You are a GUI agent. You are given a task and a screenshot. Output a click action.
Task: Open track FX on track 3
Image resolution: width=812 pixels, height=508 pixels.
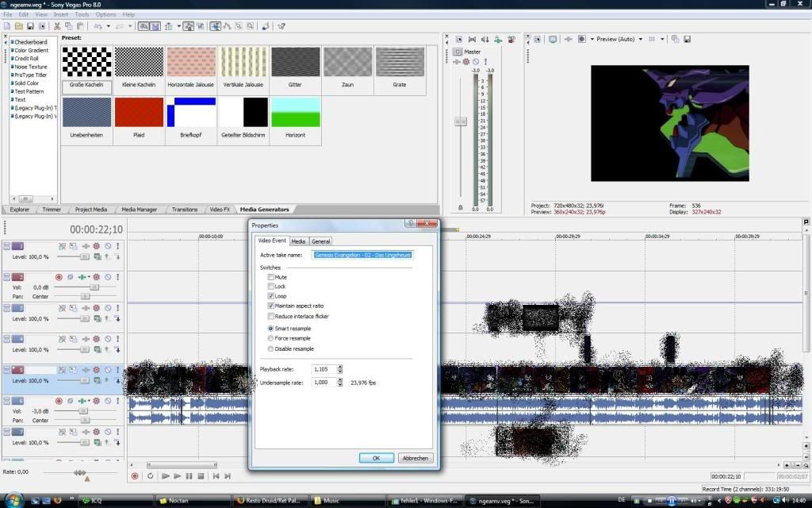(x=86, y=308)
